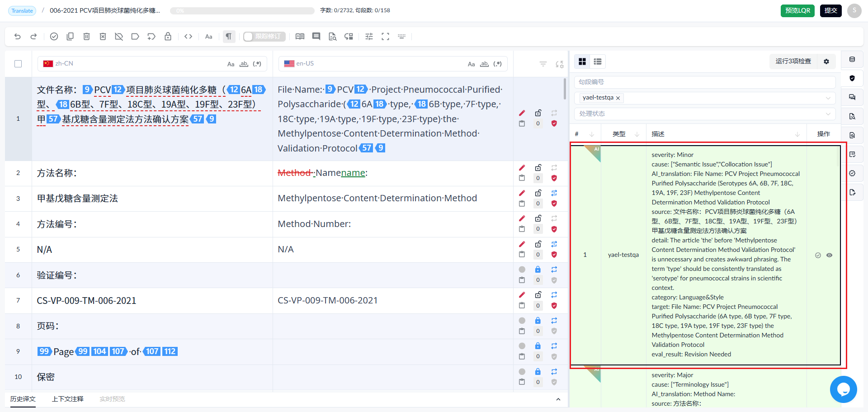Lock segment using the padlock toolbar icon

(168, 37)
